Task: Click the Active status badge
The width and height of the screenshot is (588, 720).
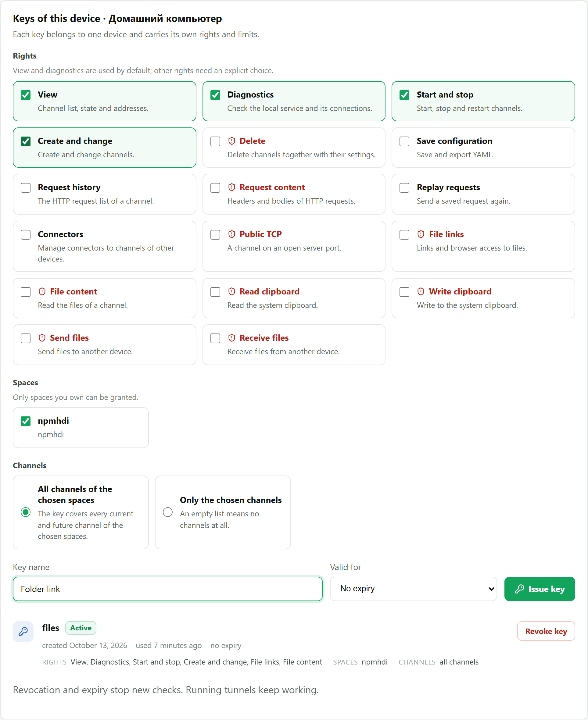Action: pos(81,628)
